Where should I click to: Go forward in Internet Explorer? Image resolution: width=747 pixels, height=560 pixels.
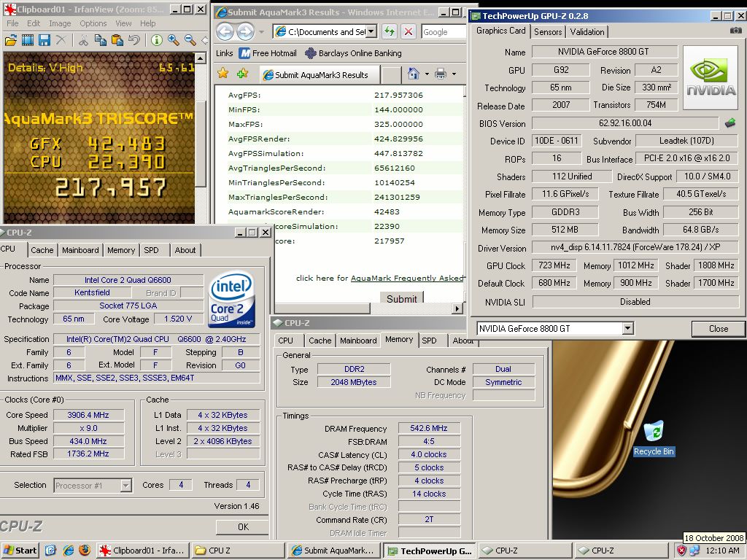tap(245, 32)
